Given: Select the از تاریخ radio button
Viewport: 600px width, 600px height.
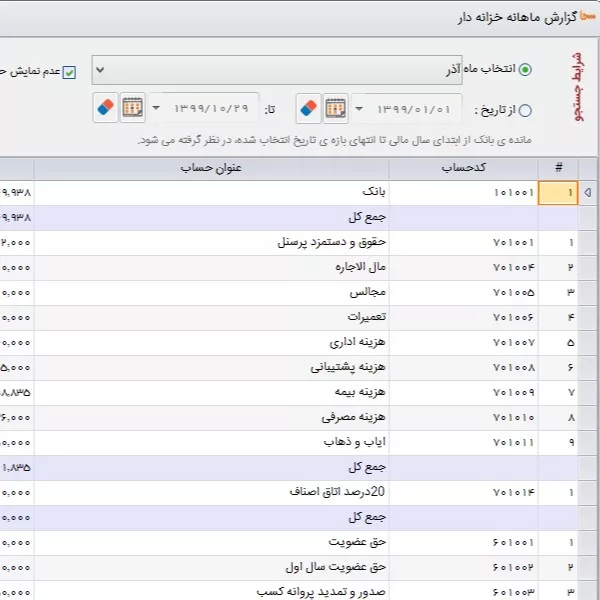Looking at the screenshot, I should point(525,110).
